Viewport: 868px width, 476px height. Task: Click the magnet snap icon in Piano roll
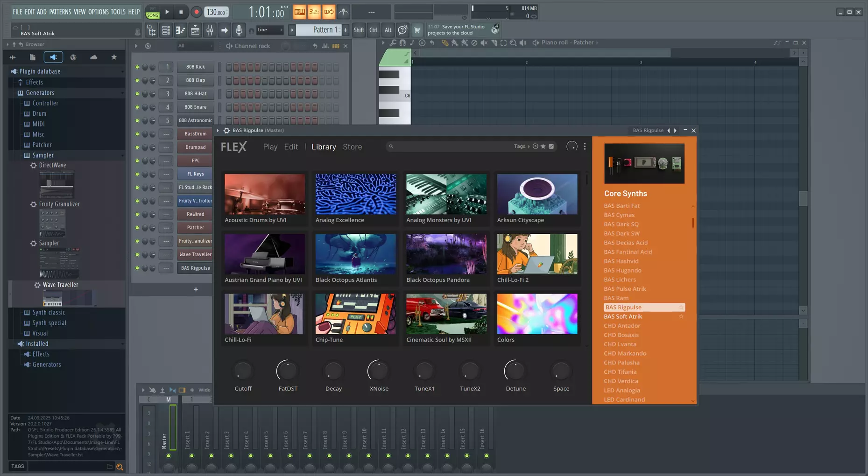(x=402, y=43)
